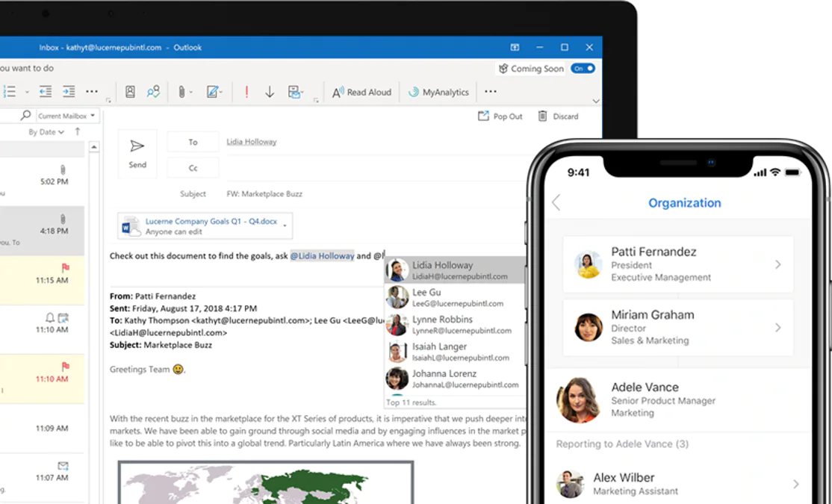832x504 pixels.
Task: Send the email with Send button
Action: (x=137, y=153)
